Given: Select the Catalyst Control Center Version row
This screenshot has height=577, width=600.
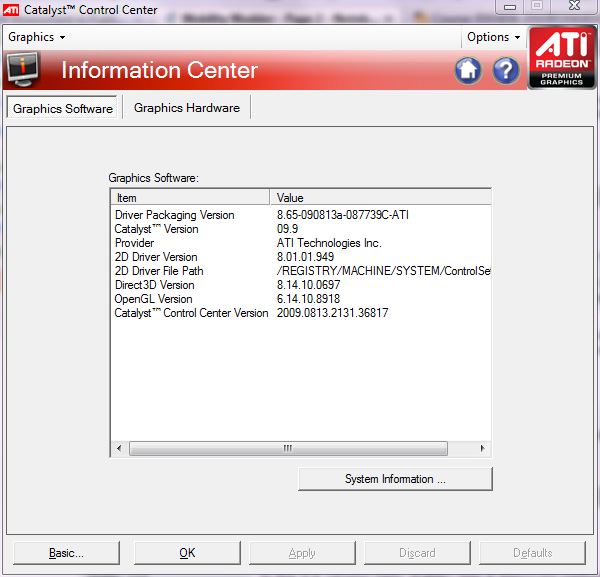Looking at the screenshot, I should (x=301, y=313).
